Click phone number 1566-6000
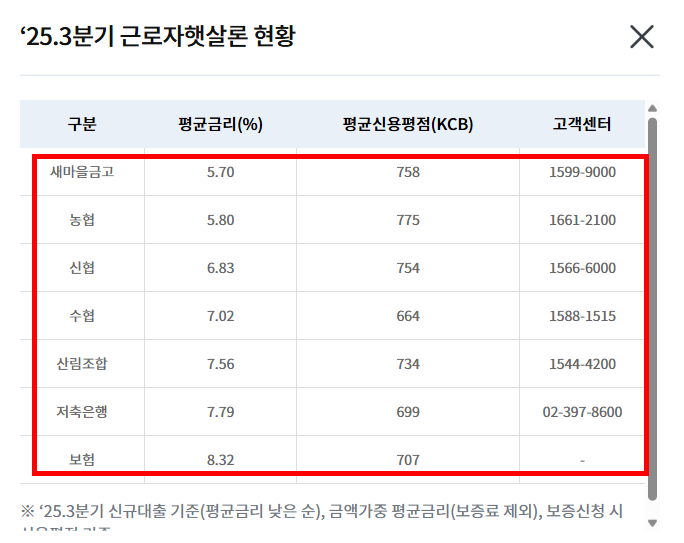The width and height of the screenshot is (684, 543). pos(582,268)
